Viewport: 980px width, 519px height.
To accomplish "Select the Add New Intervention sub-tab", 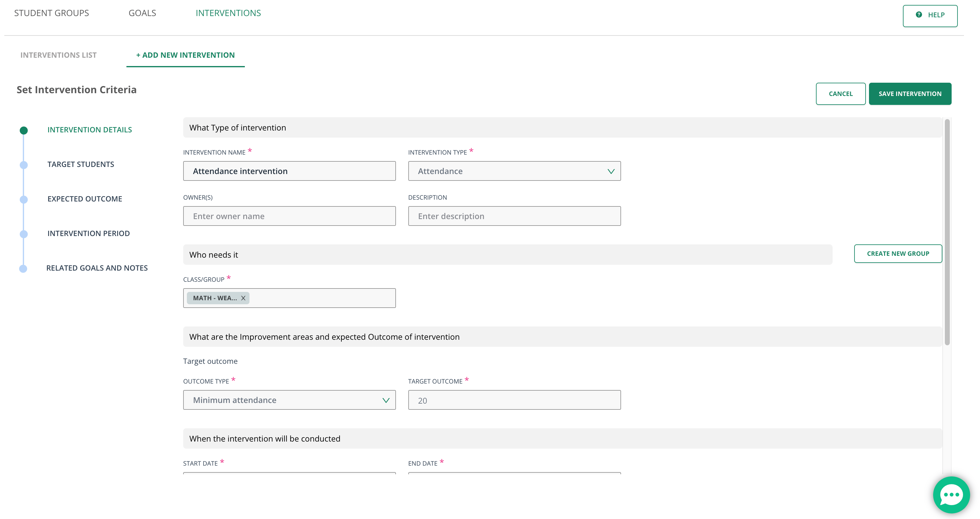I will tap(185, 55).
